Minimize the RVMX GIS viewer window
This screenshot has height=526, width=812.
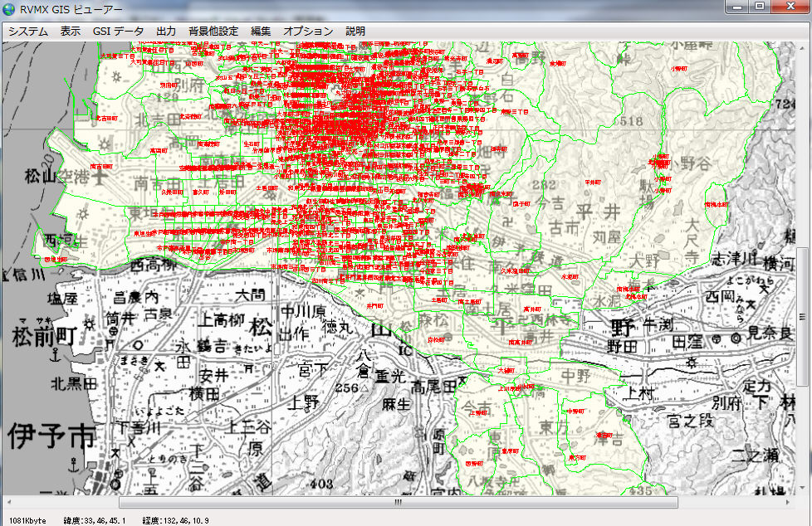coord(738,7)
